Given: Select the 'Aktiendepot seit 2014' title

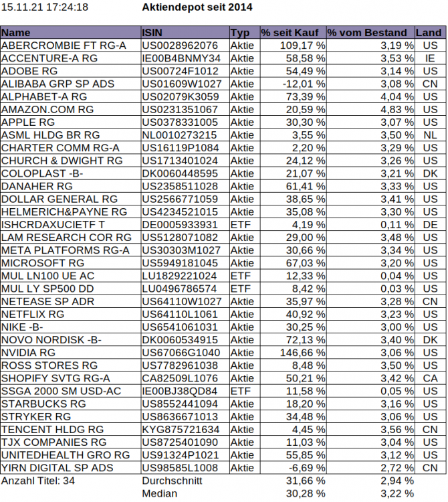Looking at the screenshot, I should tap(197, 7).
